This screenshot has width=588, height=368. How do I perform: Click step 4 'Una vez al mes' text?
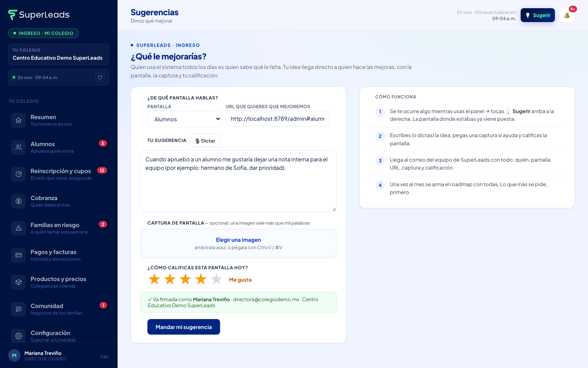coord(468,188)
